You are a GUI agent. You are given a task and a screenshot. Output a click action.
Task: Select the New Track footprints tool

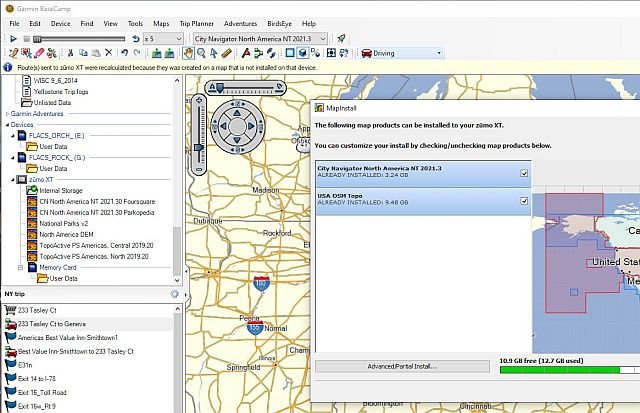271,53
